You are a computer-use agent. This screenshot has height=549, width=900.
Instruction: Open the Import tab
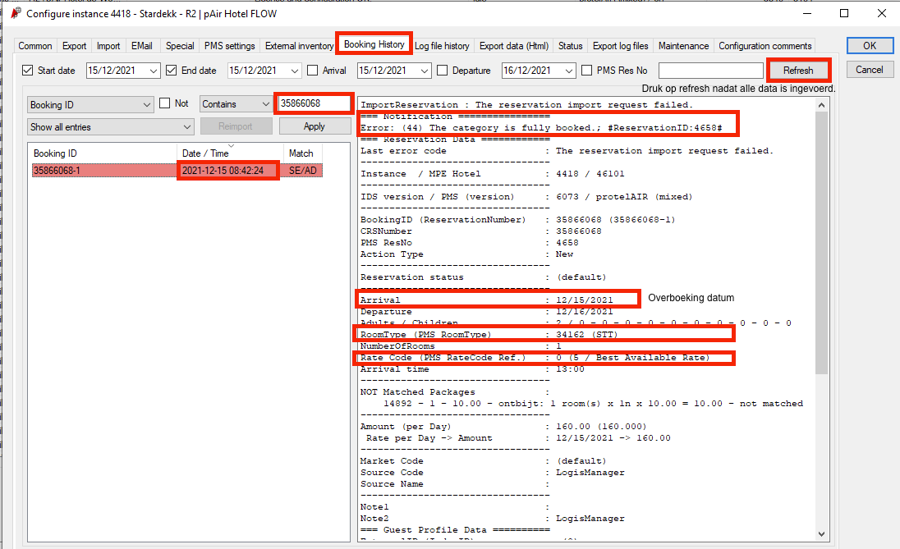click(x=108, y=46)
